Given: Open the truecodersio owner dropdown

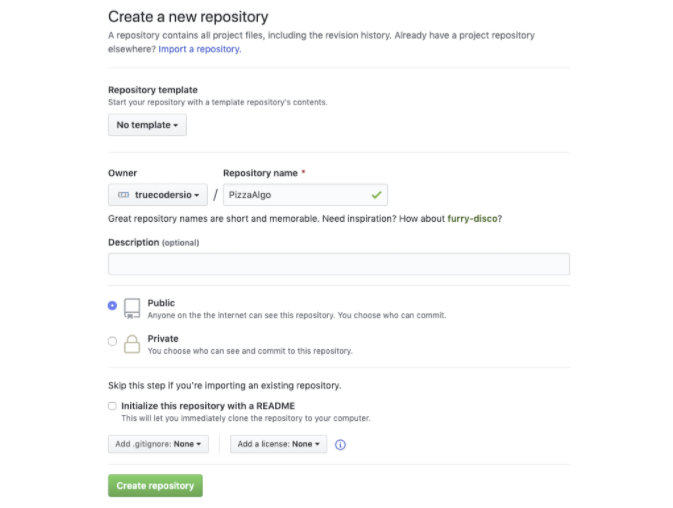Looking at the screenshot, I should [x=158, y=195].
